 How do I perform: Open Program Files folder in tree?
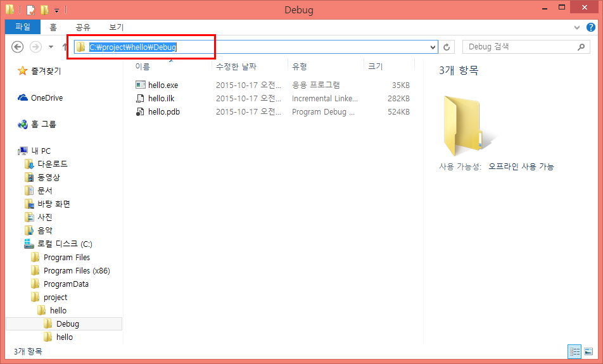[67, 257]
